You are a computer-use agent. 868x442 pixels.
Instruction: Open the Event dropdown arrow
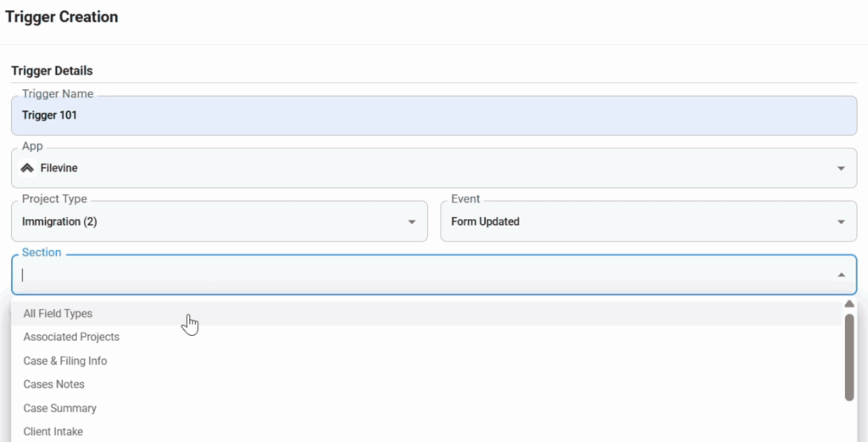point(841,222)
